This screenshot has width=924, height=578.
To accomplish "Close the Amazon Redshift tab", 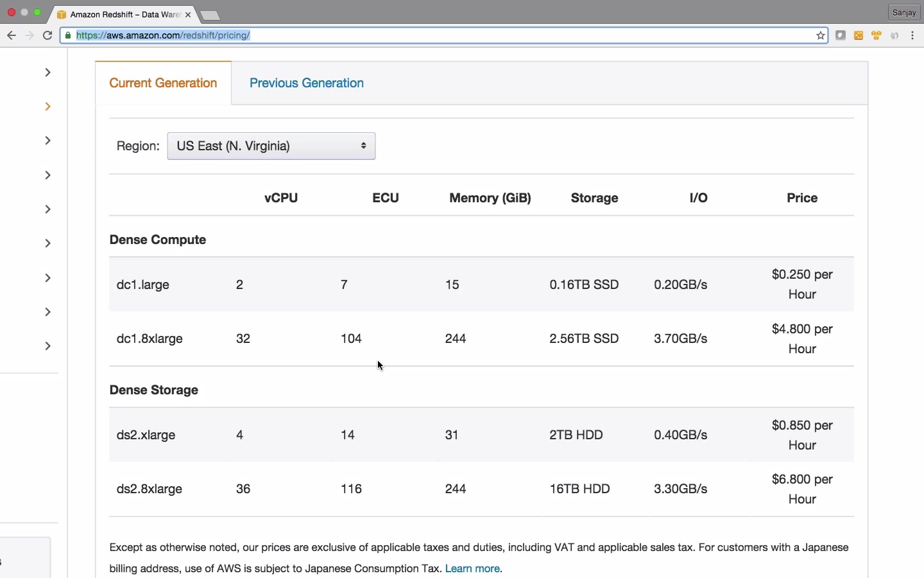I will (188, 15).
